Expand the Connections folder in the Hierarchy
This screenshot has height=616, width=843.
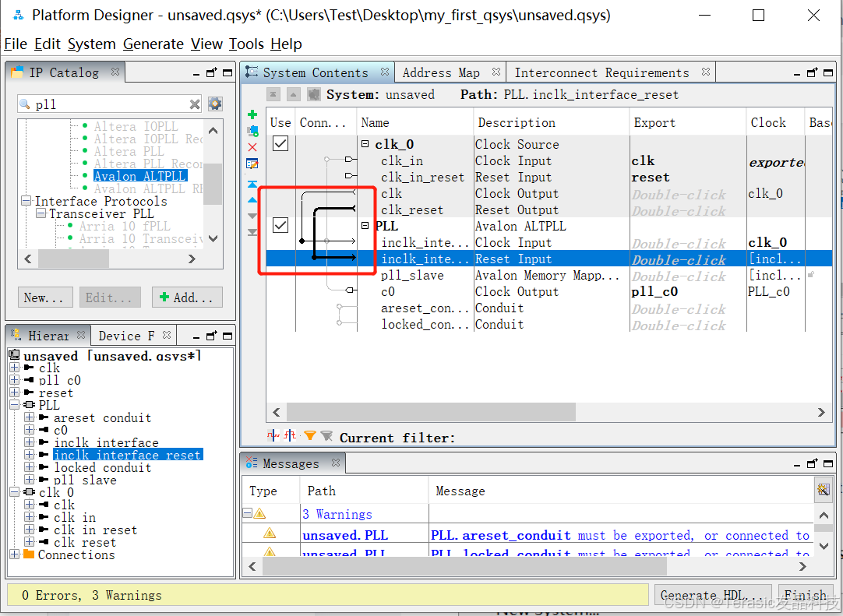click(15, 554)
